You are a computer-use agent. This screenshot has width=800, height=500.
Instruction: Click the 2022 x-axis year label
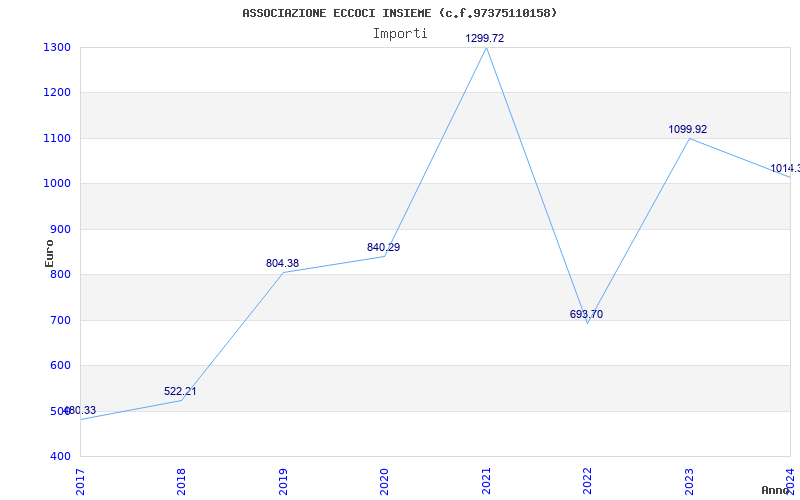tap(587, 482)
